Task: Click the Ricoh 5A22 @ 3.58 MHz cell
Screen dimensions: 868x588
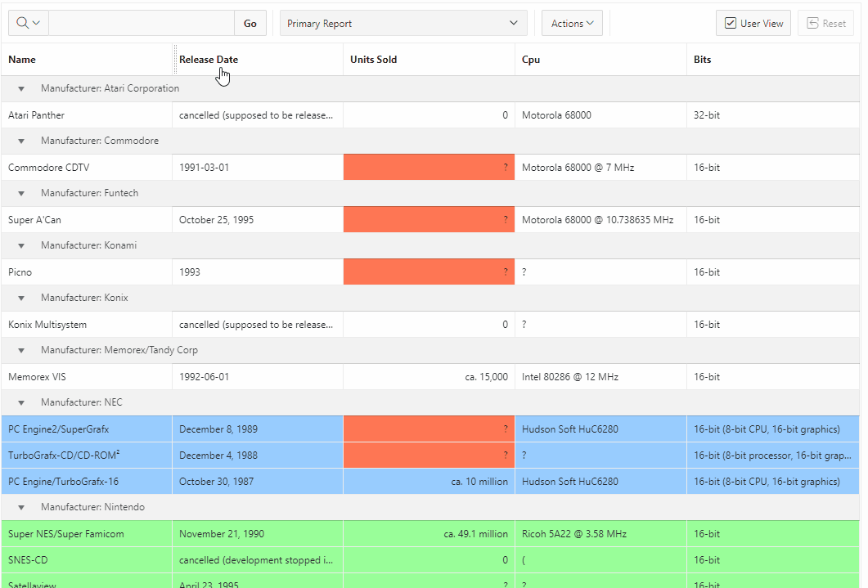Action: (x=600, y=534)
